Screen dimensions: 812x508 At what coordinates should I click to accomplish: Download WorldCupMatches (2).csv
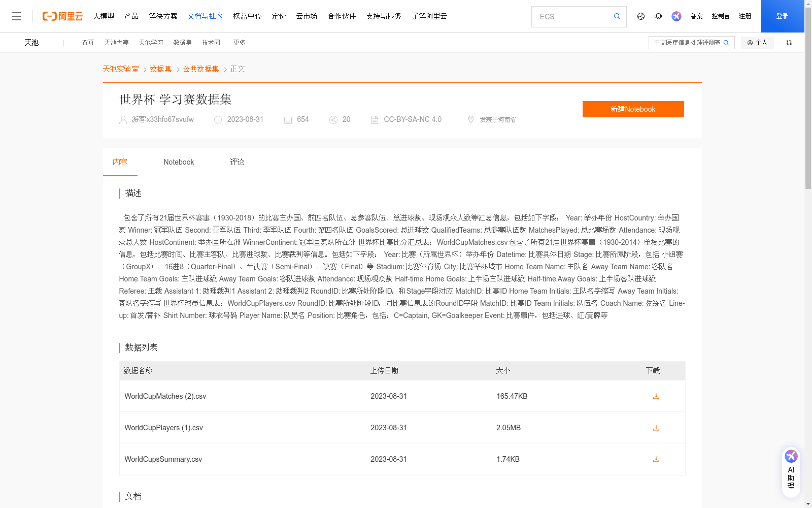click(x=656, y=396)
